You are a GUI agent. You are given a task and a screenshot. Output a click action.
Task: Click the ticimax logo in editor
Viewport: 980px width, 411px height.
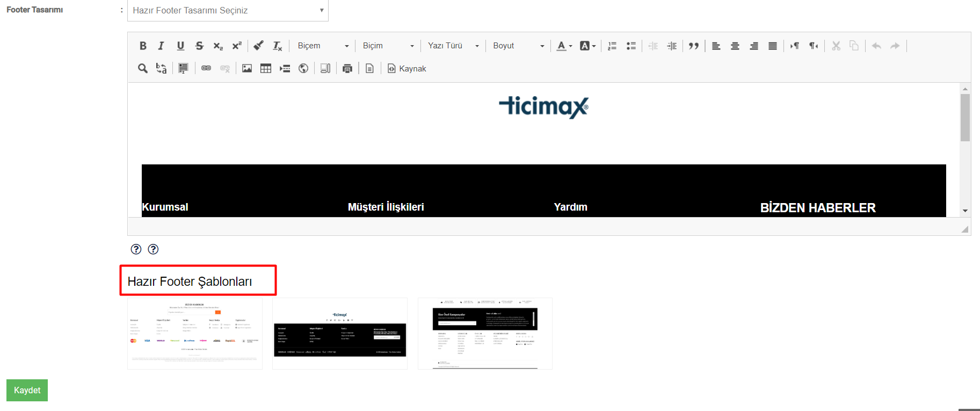543,107
